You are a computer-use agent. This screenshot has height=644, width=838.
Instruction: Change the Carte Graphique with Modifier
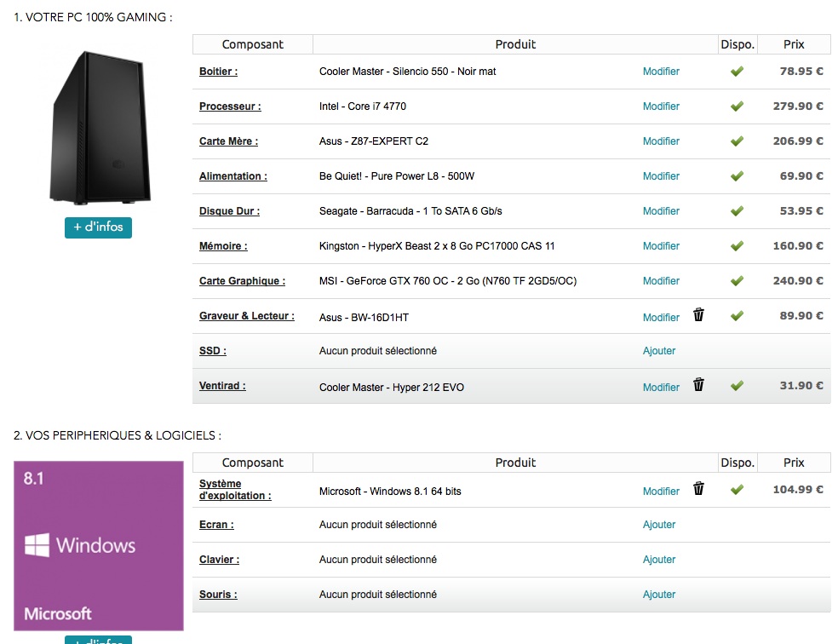tap(661, 280)
